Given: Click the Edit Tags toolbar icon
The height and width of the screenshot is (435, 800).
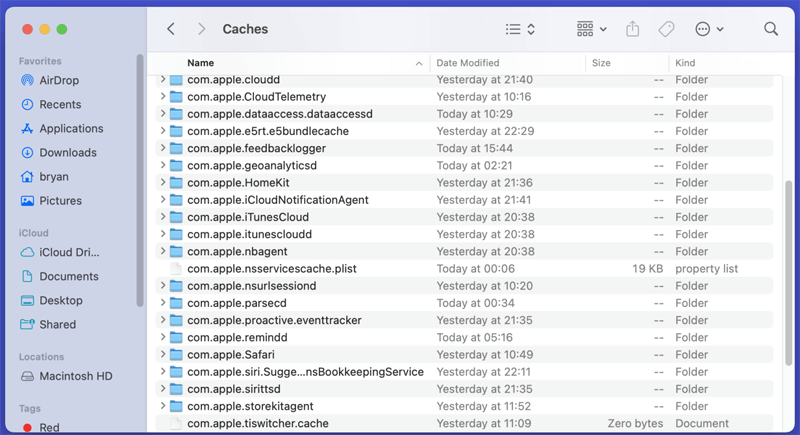Looking at the screenshot, I should [x=666, y=29].
